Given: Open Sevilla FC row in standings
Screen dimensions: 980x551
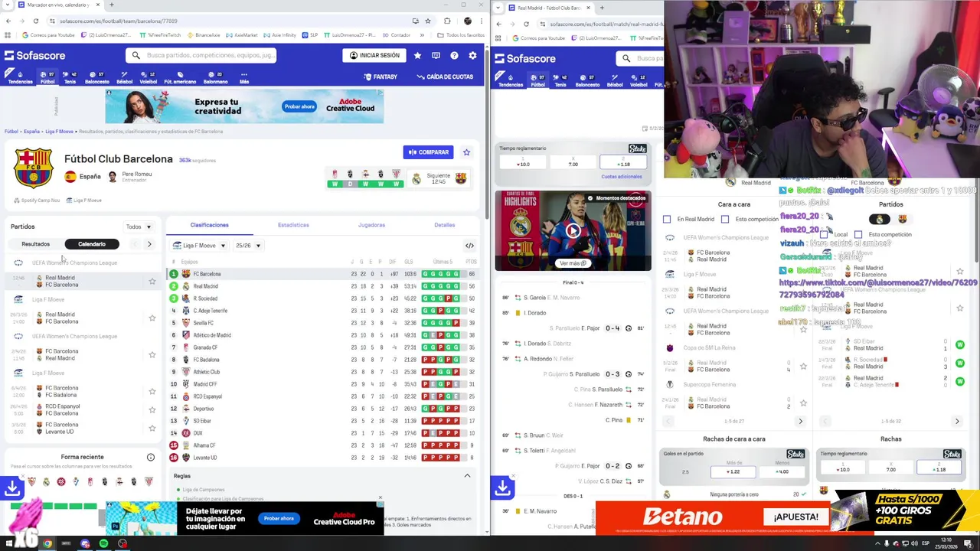Looking at the screenshot, I should pos(322,323).
